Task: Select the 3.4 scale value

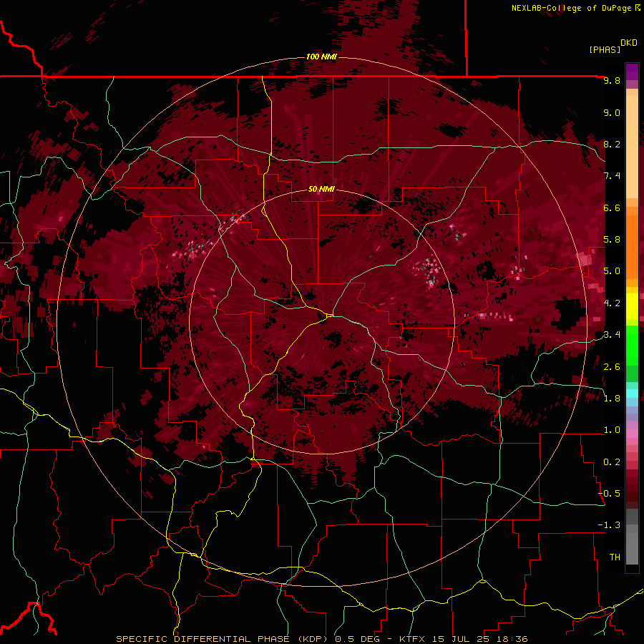Action: point(612,335)
